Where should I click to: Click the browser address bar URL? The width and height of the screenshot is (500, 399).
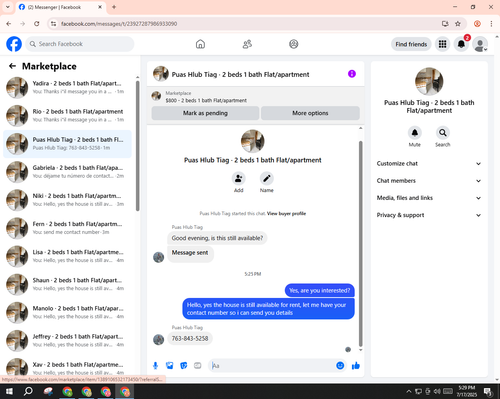click(119, 24)
